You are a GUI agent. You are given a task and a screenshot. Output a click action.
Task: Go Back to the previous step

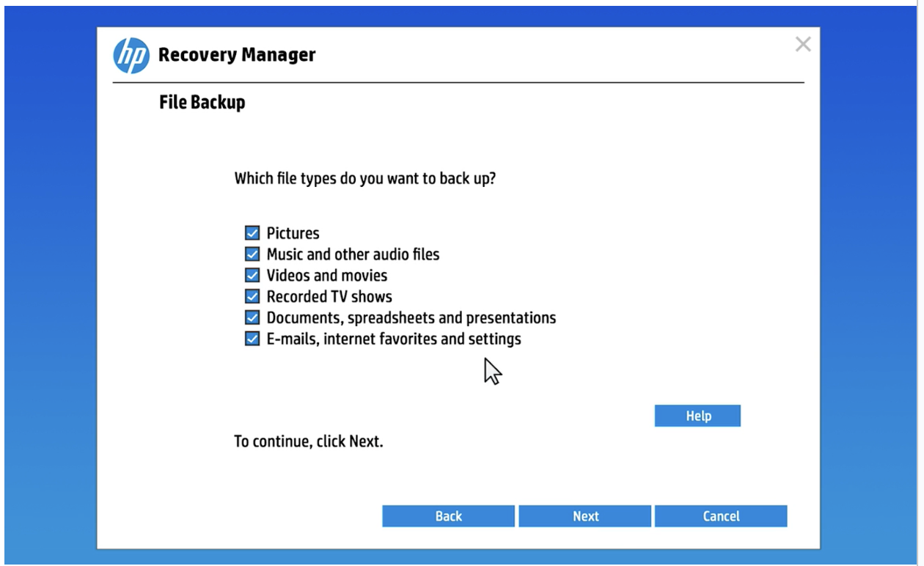pos(448,515)
